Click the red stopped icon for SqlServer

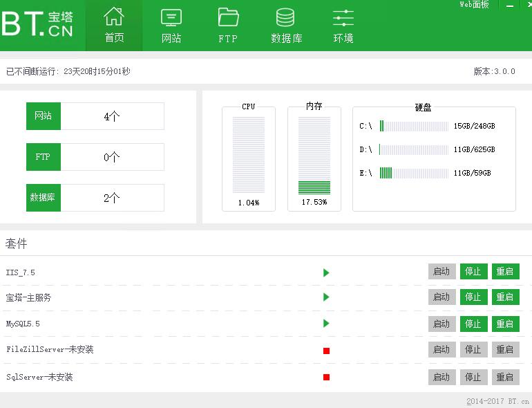click(326, 377)
